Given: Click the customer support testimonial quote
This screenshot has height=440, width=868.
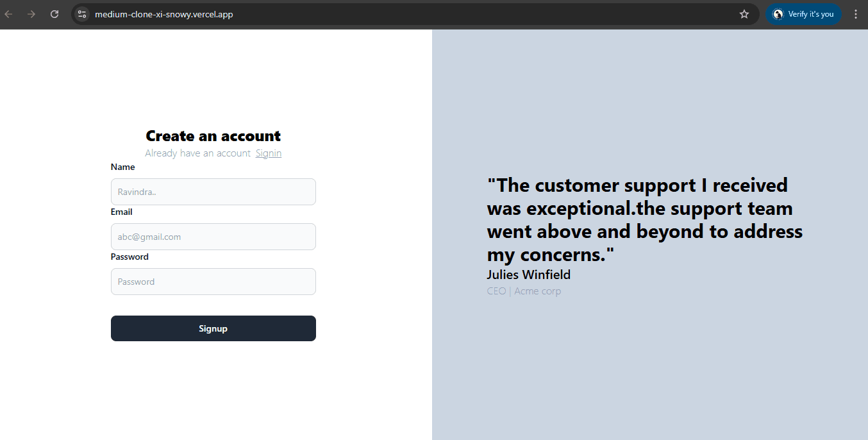Looking at the screenshot, I should 644,220.
